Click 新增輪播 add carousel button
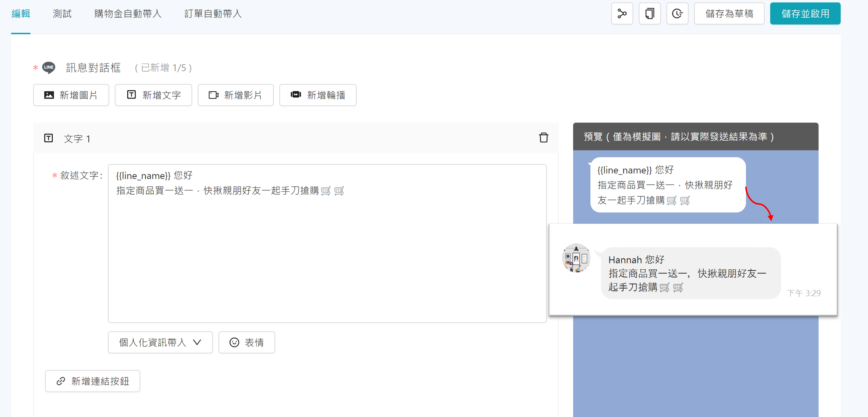 tap(317, 95)
